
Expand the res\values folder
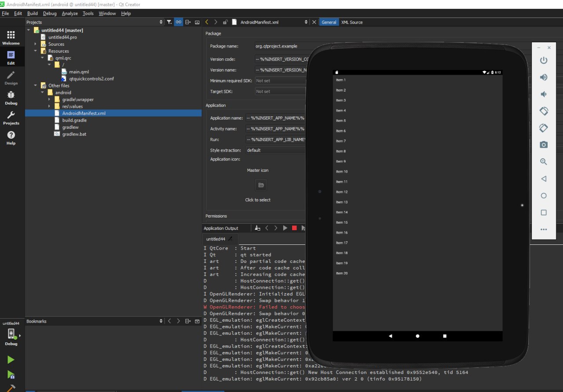[x=49, y=106]
